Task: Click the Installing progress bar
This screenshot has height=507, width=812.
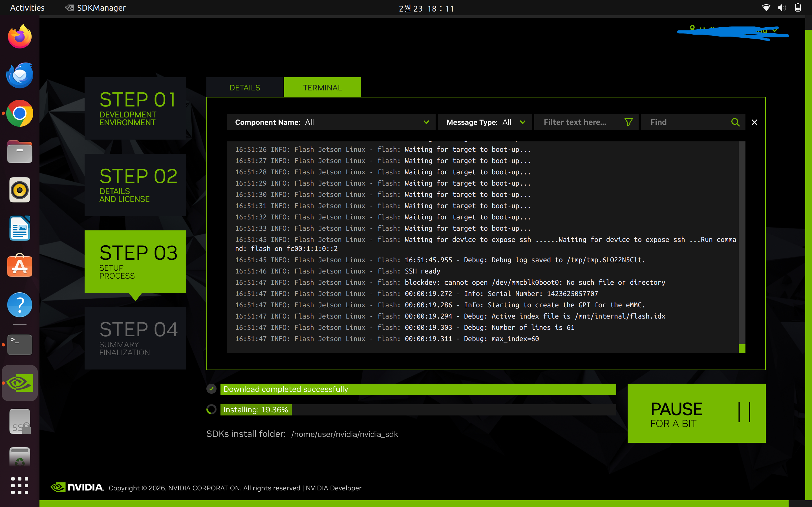Action: [418, 410]
